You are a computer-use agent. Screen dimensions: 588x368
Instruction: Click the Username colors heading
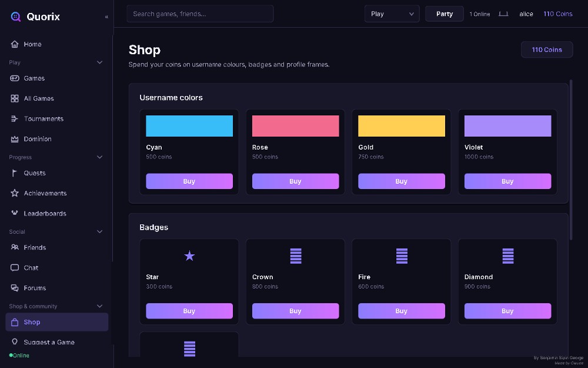tap(171, 98)
